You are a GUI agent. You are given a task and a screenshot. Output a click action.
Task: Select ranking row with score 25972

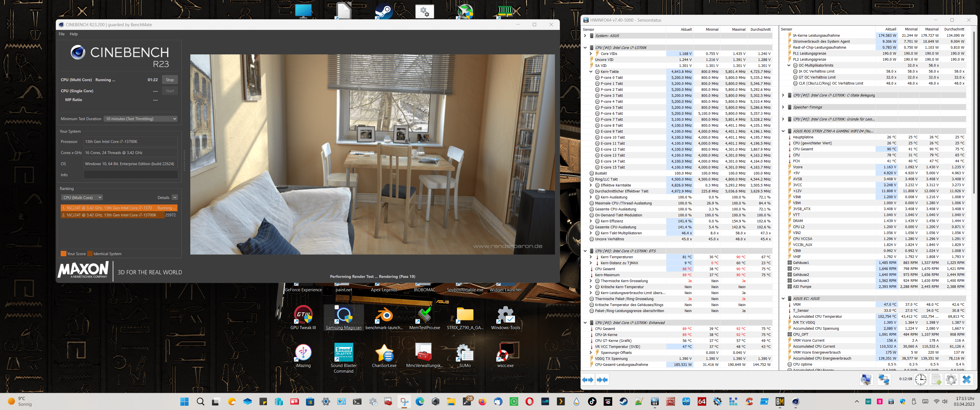(119, 215)
